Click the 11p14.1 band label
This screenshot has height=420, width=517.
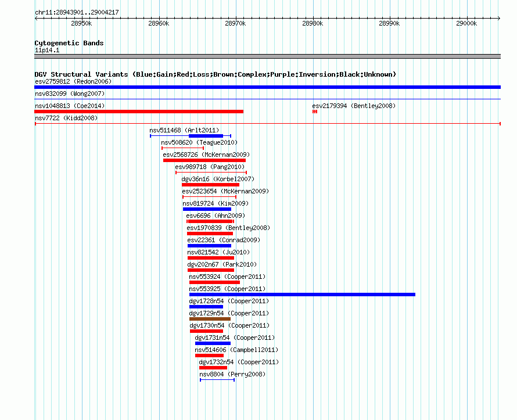tap(47, 50)
